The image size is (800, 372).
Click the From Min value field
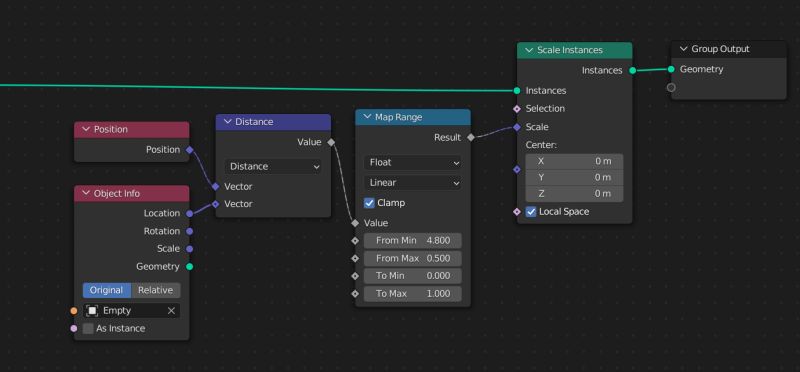(413, 240)
